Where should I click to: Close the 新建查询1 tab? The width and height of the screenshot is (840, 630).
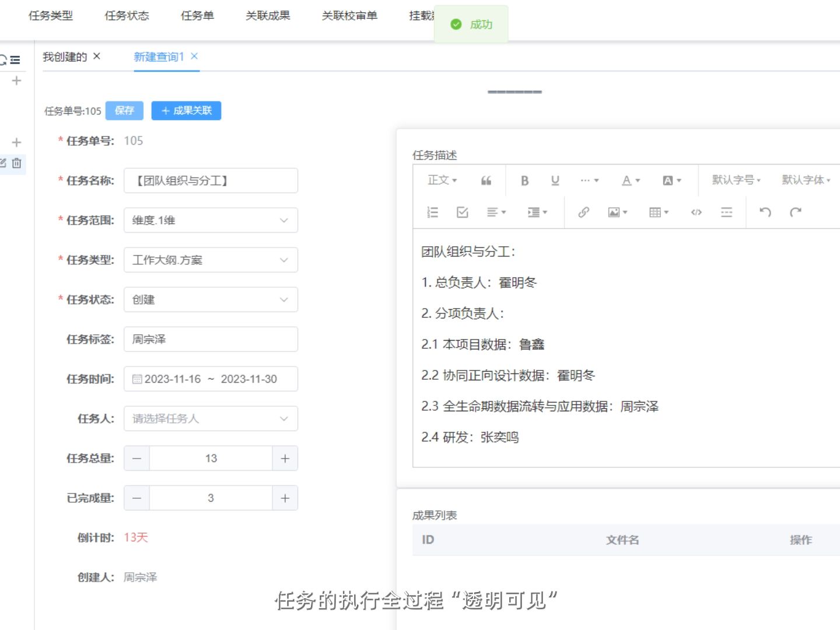point(194,56)
